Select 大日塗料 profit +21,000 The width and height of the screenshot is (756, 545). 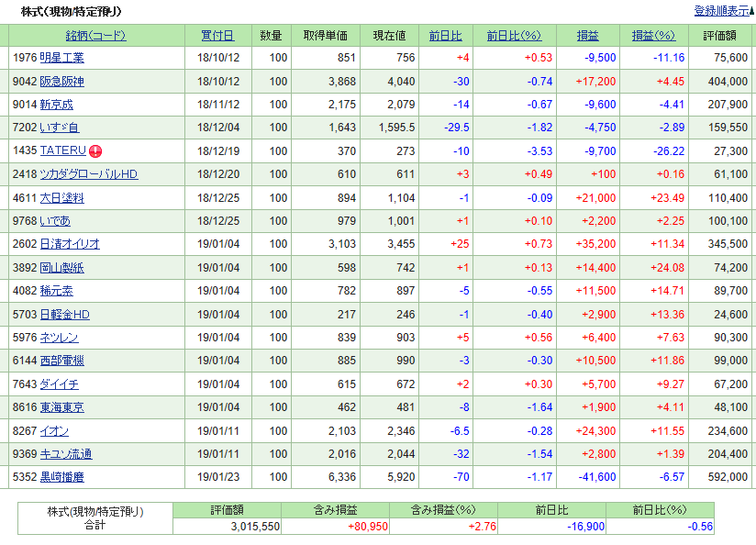(x=596, y=198)
